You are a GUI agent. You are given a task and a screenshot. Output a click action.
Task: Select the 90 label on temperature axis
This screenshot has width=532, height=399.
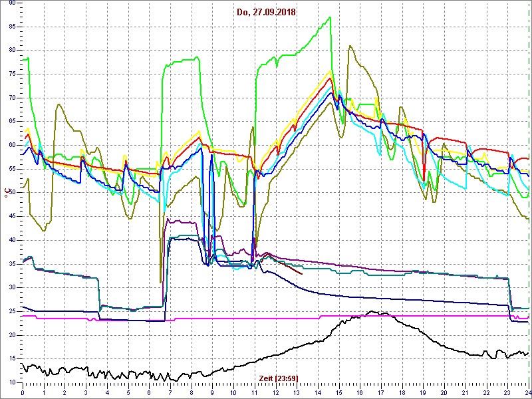point(11,3)
